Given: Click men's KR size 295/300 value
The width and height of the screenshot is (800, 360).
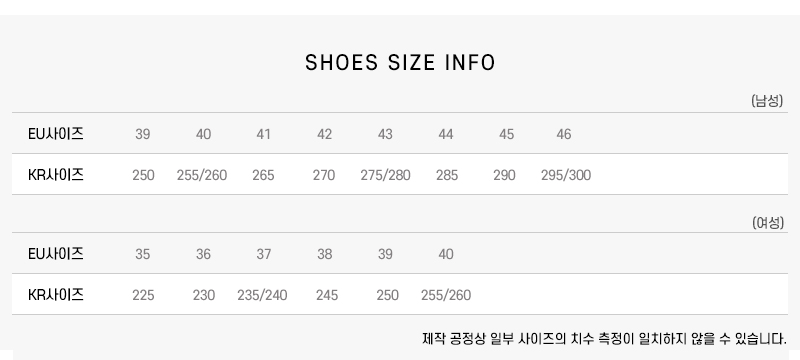Looking at the screenshot, I should pos(566,175).
